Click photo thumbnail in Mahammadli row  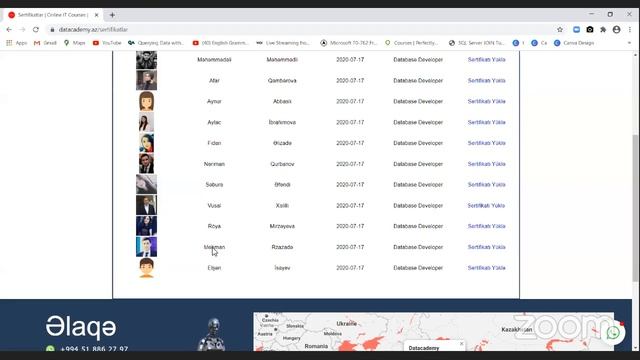146,60
